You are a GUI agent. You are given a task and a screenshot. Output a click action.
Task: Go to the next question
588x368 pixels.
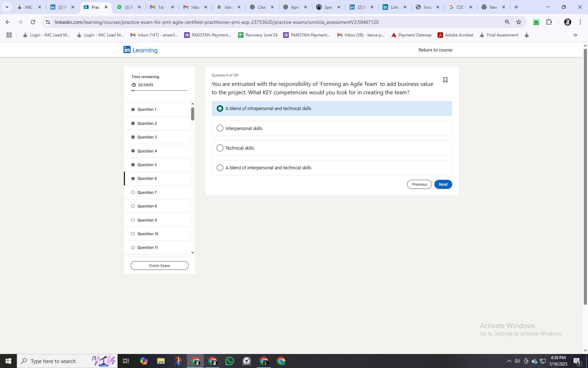(x=443, y=184)
